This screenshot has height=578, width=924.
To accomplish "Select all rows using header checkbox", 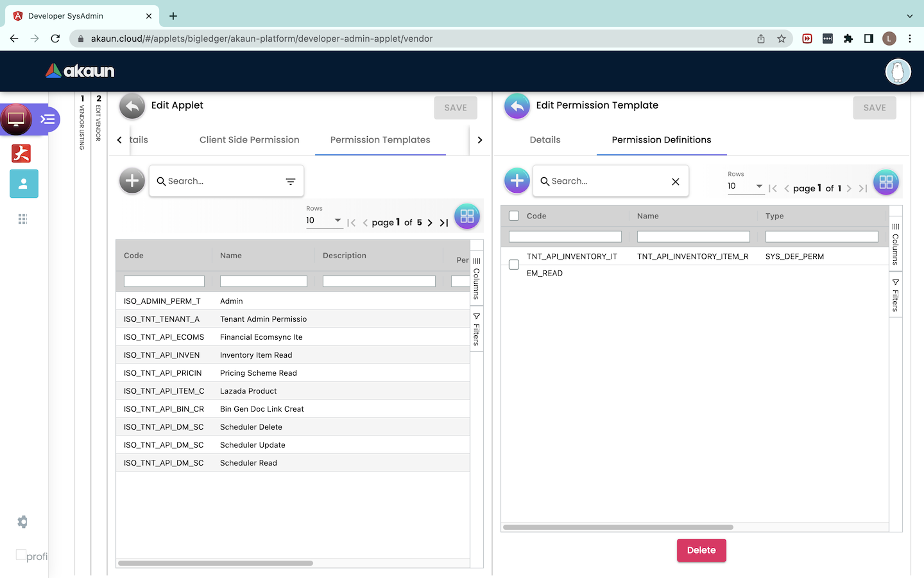I will 514,216.
